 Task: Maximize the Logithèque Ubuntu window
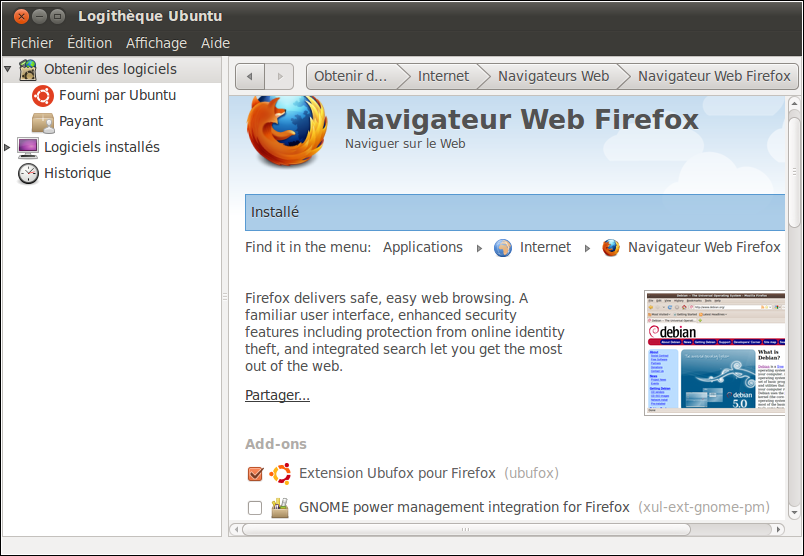58,16
